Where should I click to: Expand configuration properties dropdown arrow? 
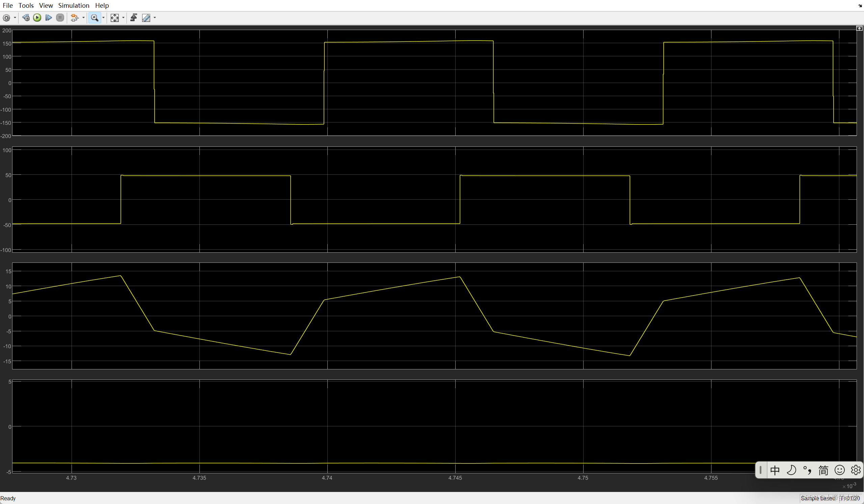click(15, 18)
